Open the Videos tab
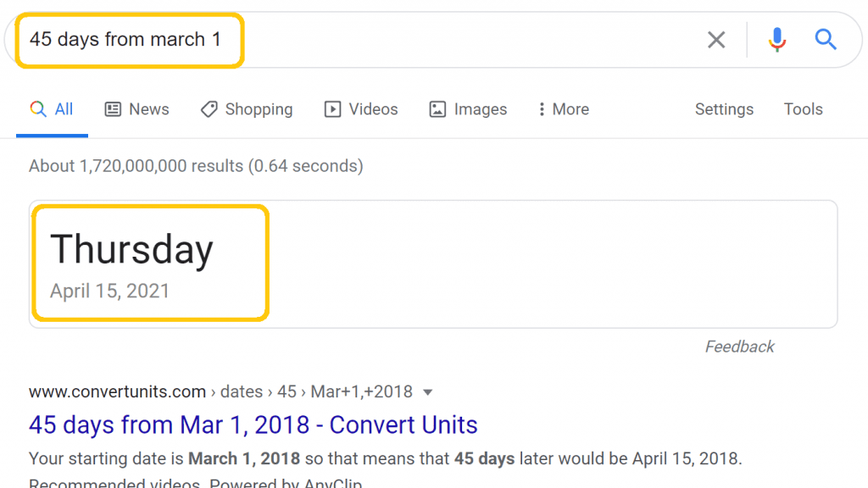 373,109
